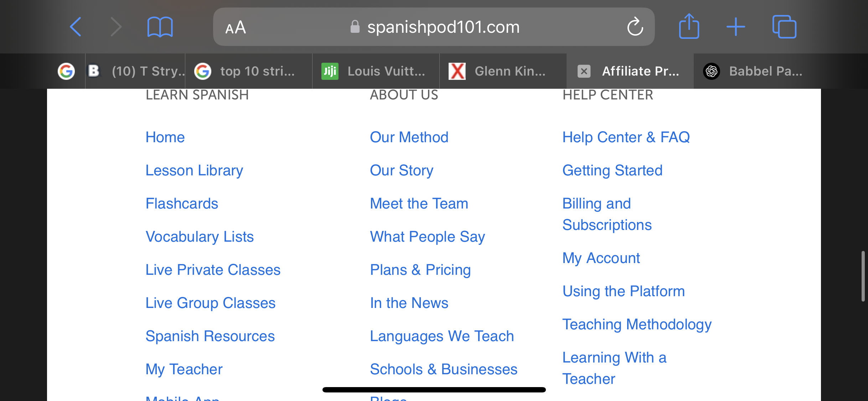The width and height of the screenshot is (868, 401).
Task: Close the Affiliate Pr... tab
Action: tap(584, 71)
